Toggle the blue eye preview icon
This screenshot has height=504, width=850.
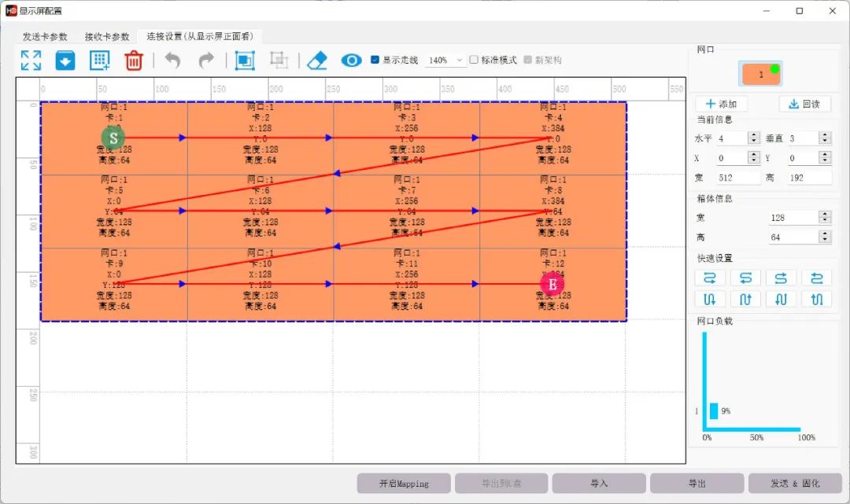click(x=351, y=60)
